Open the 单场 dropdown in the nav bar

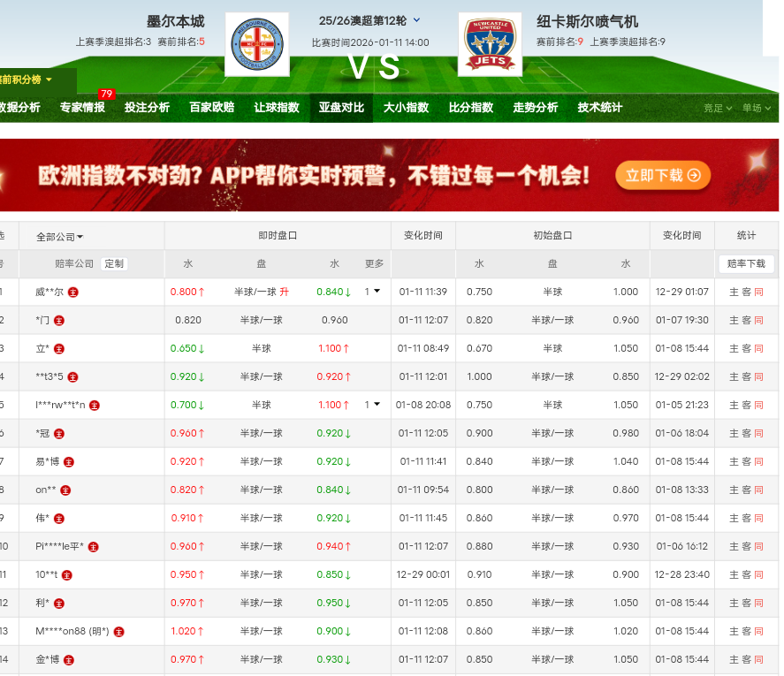coord(756,108)
